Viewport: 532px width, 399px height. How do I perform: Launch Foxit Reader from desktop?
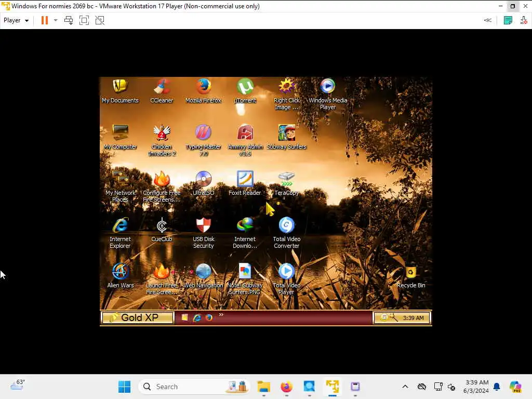click(245, 183)
